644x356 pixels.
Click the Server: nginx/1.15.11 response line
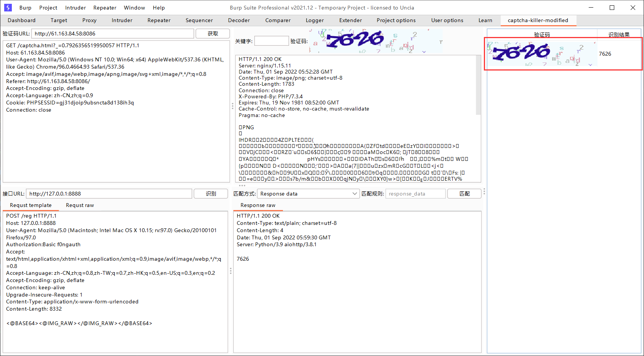(265, 66)
